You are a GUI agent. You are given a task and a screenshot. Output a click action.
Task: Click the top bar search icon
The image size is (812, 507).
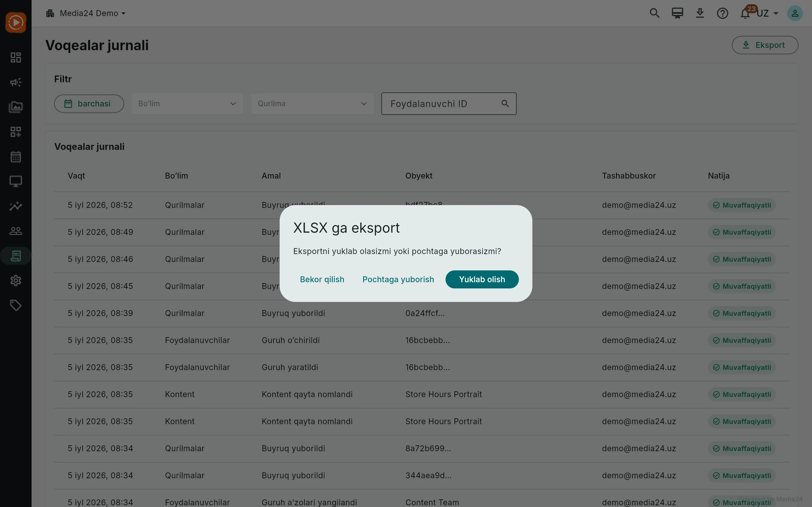655,13
